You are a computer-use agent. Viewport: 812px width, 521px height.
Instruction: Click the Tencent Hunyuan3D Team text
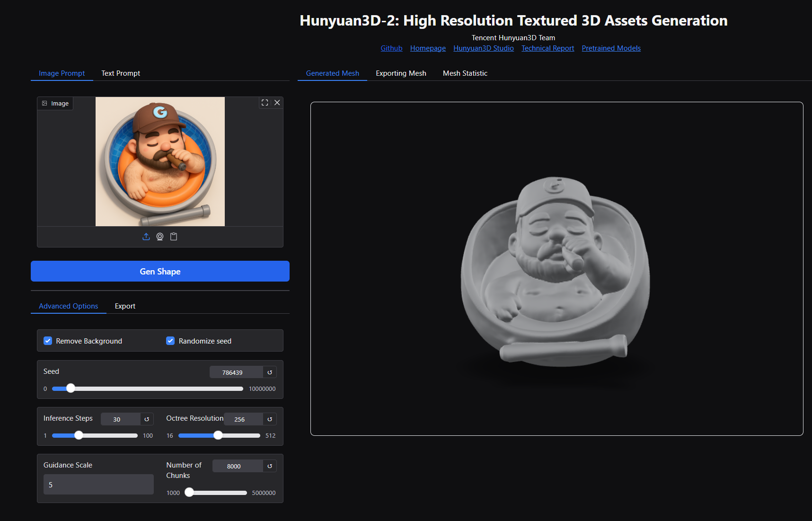pos(513,38)
